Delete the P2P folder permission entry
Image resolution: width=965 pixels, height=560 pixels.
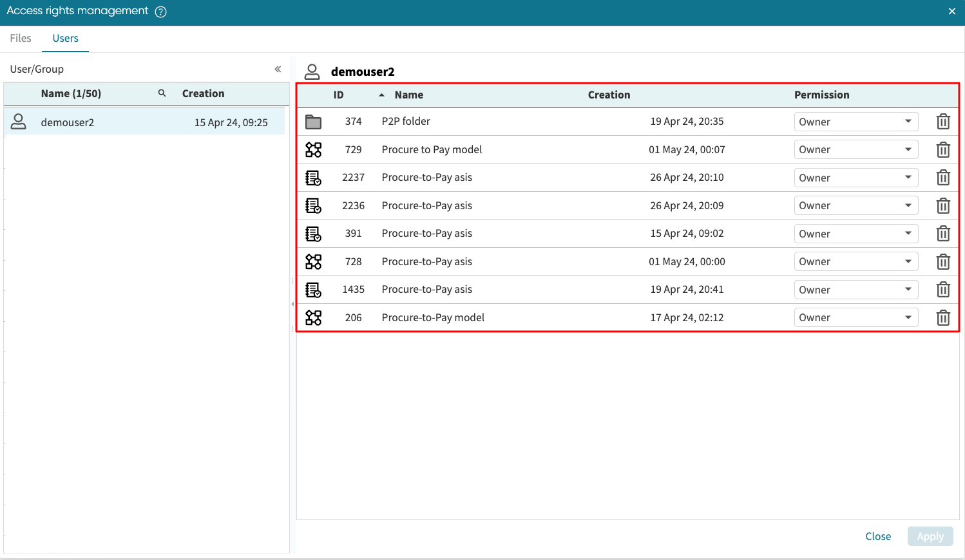(942, 122)
